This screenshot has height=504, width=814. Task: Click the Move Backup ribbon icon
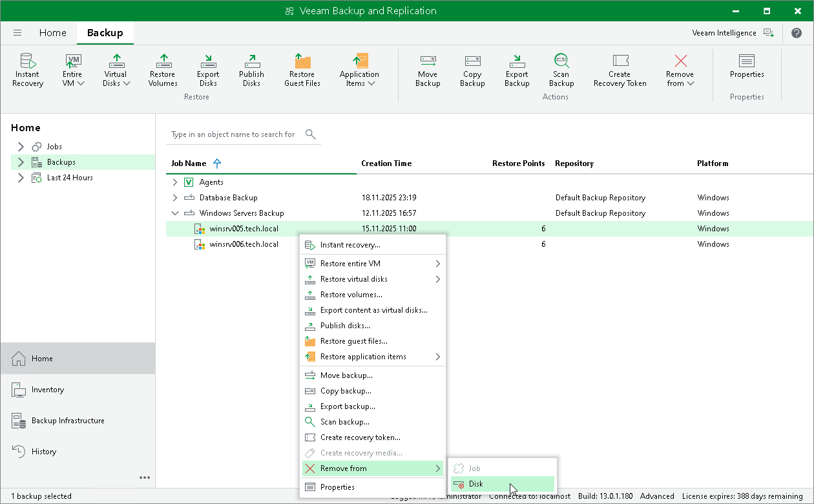click(428, 70)
